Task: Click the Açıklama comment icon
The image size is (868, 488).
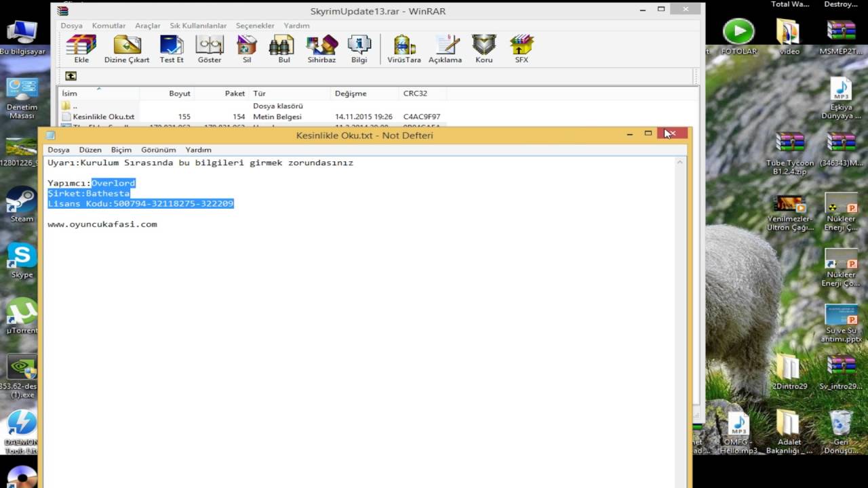Action: click(445, 49)
